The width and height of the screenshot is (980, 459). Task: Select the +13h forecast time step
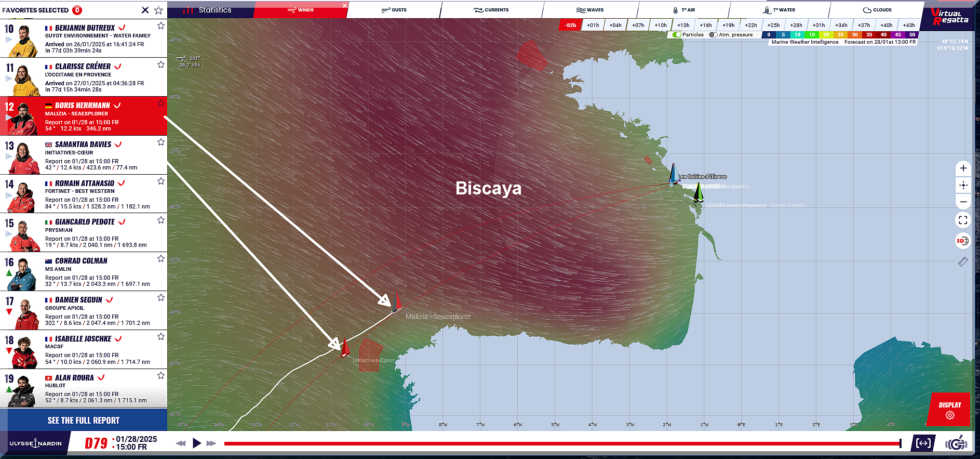[x=683, y=25]
